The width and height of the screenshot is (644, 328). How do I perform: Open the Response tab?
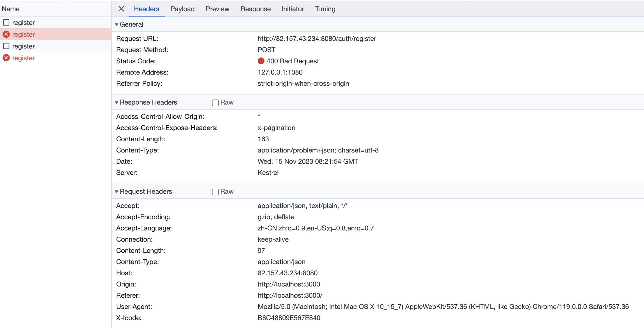pos(255,9)
